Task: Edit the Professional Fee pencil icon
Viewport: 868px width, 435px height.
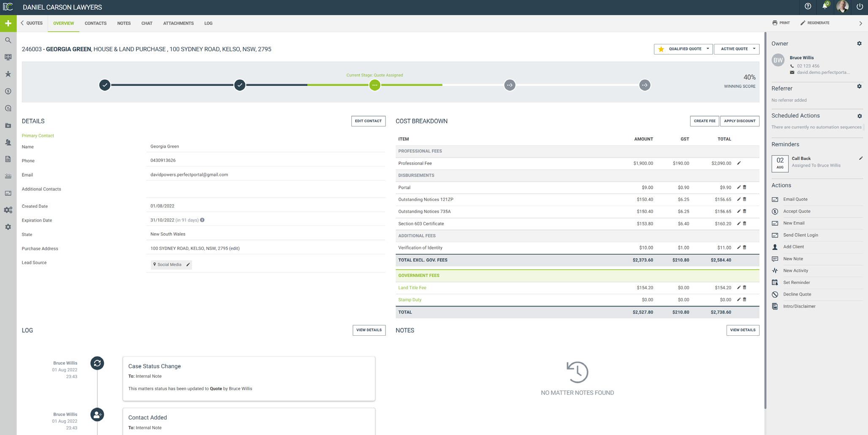Action: tap(739, 163)
